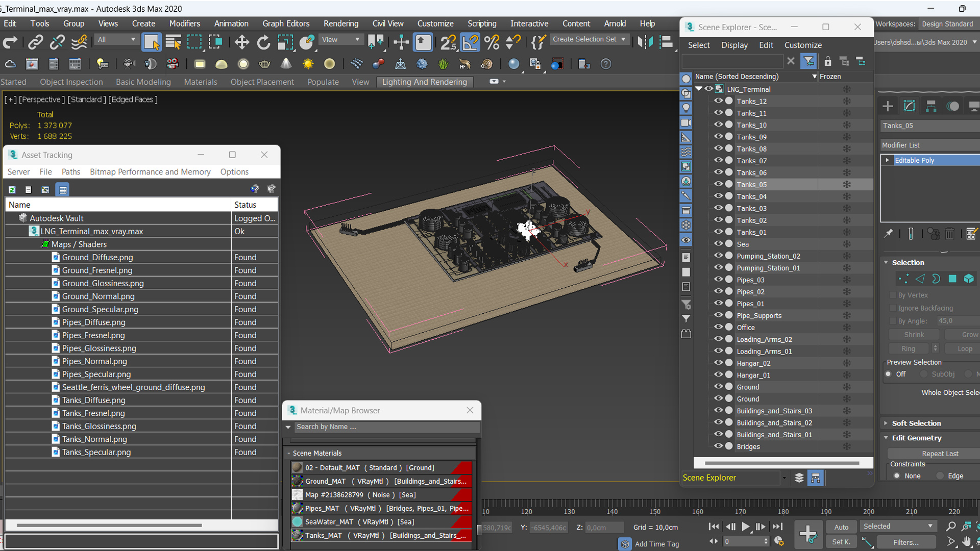Click the Redo arrow icon
The height and width of the screenshot is (551, 980).
coord(10,42)
